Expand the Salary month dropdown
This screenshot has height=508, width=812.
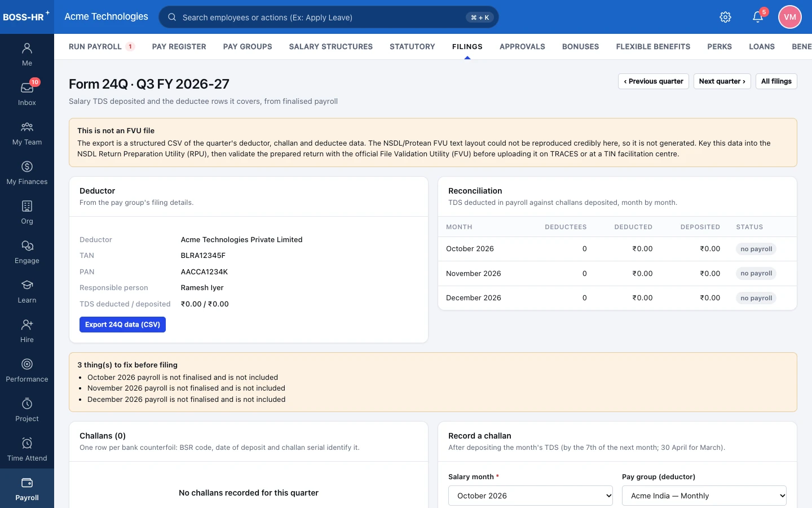pyautogui.click(x=531, y=496)
